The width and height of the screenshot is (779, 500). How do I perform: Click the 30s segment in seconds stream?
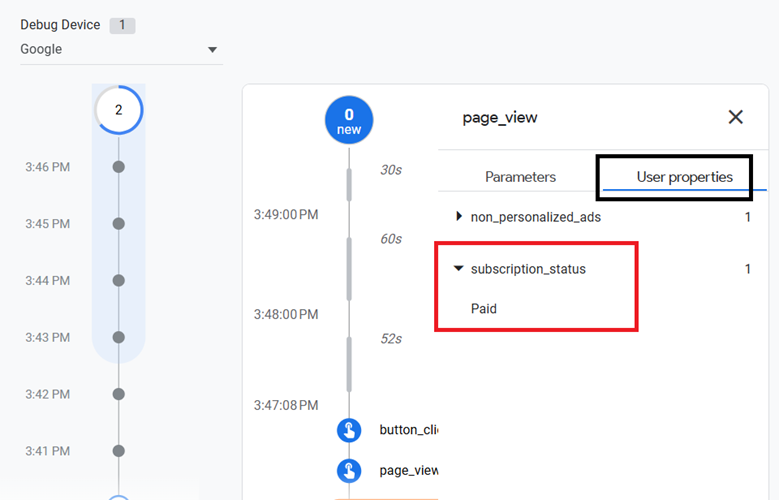tap(349, 184)
